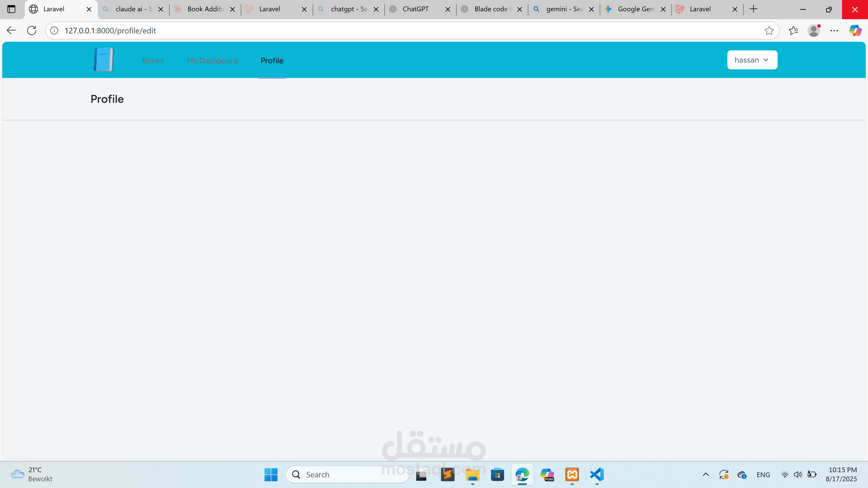The height and width of the screenshot is (488, 868).
Task: Open the Wi-Fi network icon
Action: pos(785,475)
